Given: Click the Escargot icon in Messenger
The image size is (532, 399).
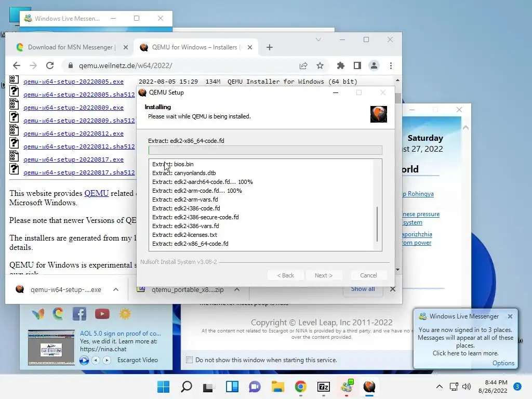Looking at the screenshot, I should (x=58, y=314).
